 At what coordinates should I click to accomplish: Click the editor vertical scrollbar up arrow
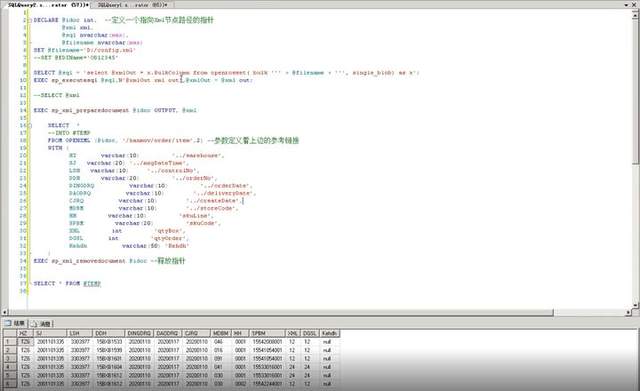tap(636, 16)
